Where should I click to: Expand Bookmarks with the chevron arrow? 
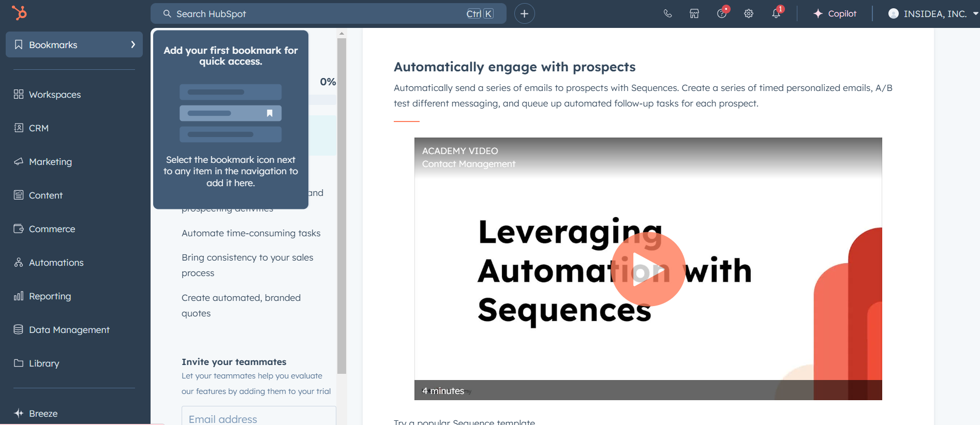[x=133, y=44]
